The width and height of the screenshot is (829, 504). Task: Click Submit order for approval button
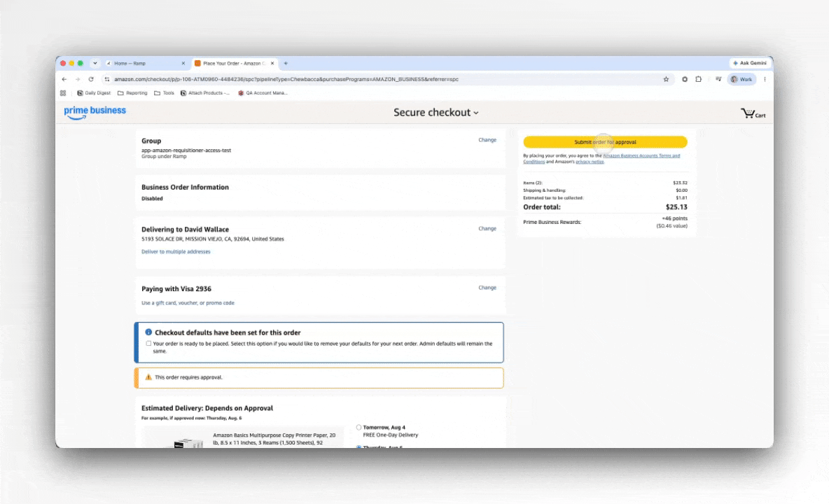(x=606, y=142)
